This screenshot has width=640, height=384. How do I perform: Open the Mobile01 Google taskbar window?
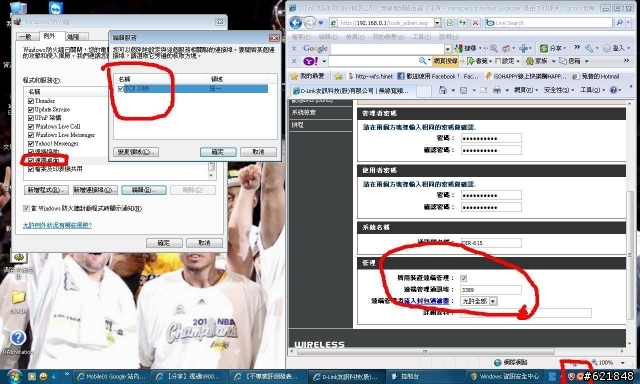pos(111,376)
